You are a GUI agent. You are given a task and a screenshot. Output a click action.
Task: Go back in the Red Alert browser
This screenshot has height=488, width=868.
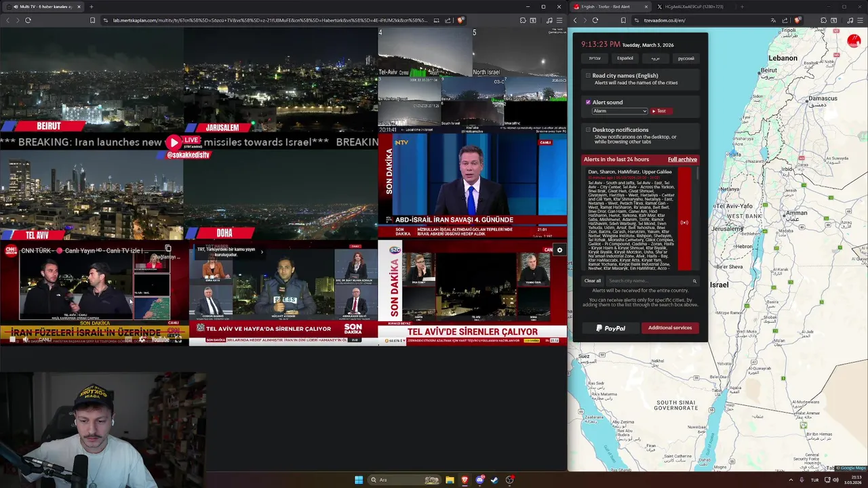575,20
